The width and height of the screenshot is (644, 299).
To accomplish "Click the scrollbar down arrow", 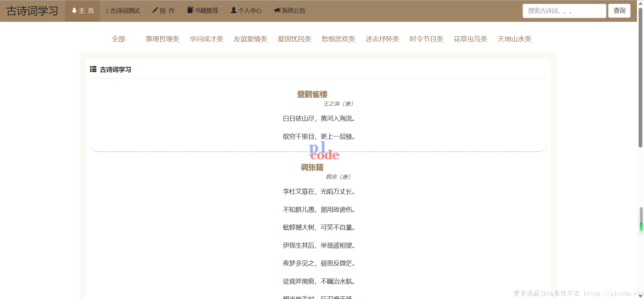I will pyautogui.click(x=640, y=296).
